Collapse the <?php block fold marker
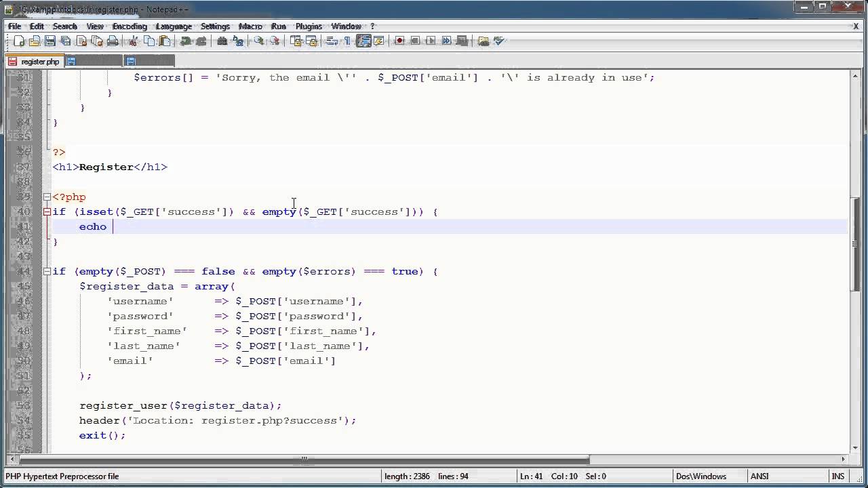The width and height of the screenshot is (868, 488). [x=47, y=197]
